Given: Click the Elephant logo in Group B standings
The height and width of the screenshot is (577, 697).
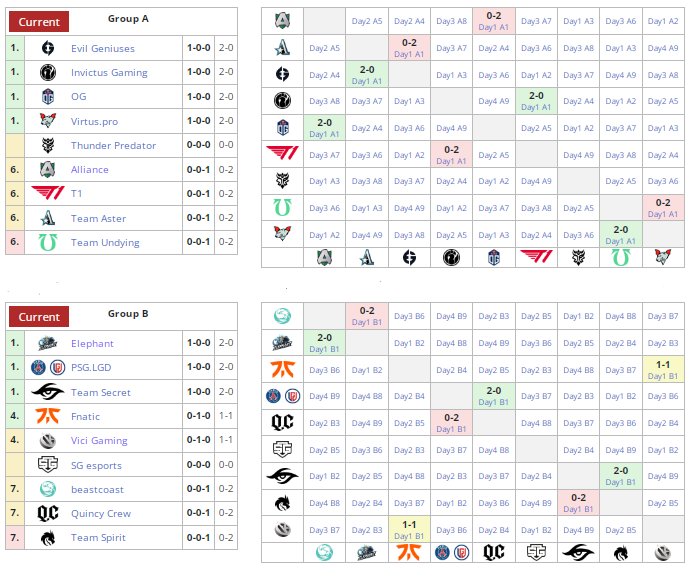Looking at the screenshot, I should coord(47,343).
